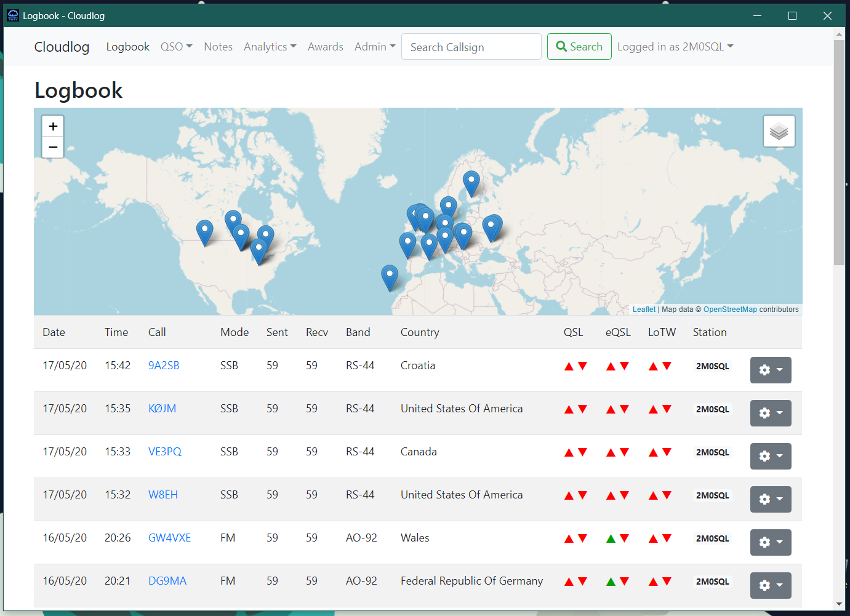Click the Federal Republic Of Germany cell

471,581
